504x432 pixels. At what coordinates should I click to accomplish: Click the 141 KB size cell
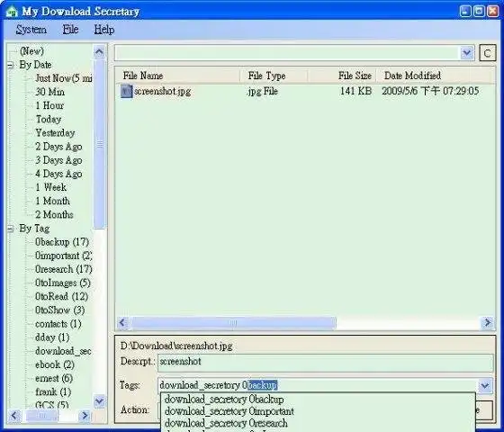(355, 91)
